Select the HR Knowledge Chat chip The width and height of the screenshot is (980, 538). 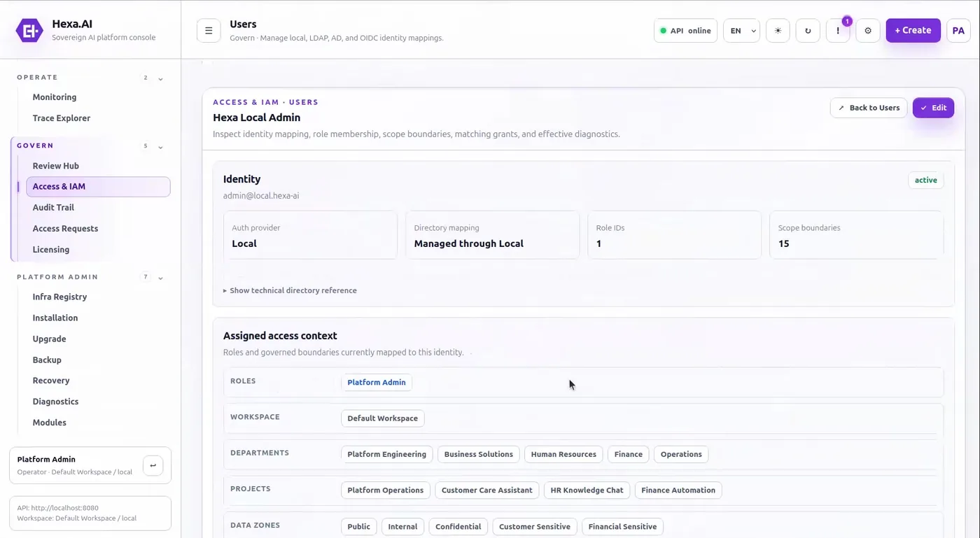pos(587,490)
